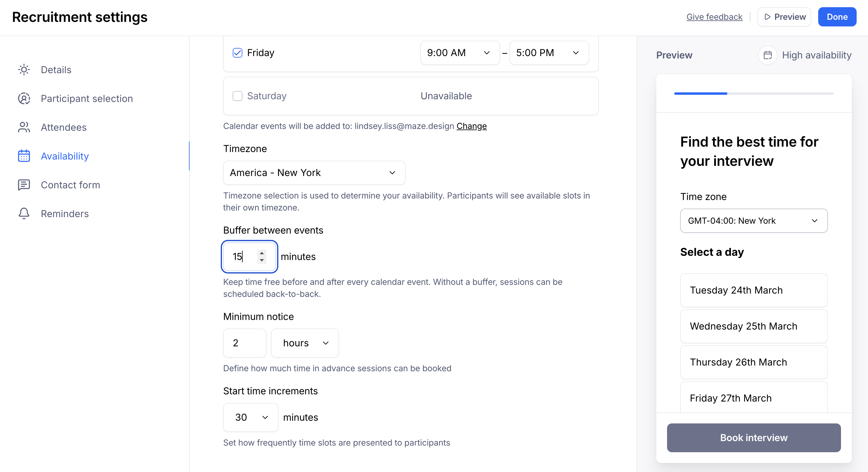This screenshot has width=868, height=472.
Task: Increase buffer minutes with up stepper arrow
Action: (262, 253)
